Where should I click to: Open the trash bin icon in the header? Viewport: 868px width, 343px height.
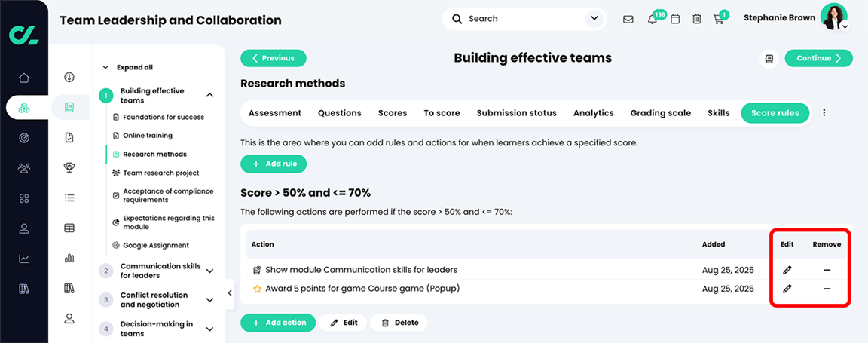click(697, 19)
